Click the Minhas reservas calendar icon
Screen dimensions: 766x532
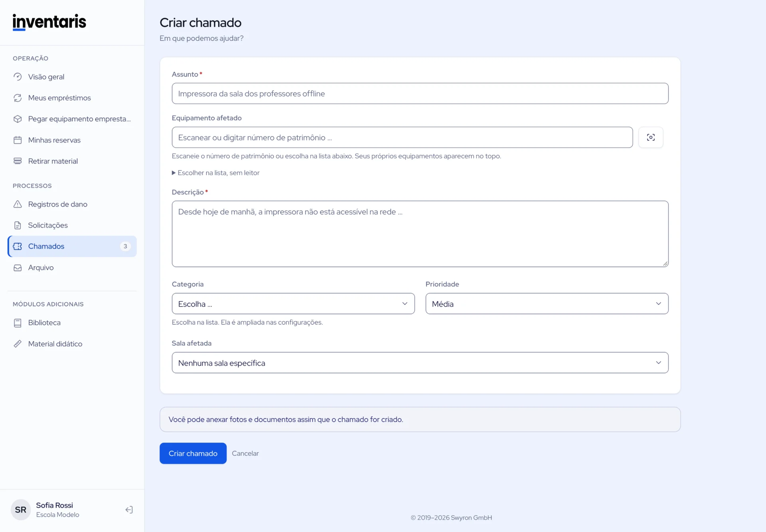(x=18, y=140)
